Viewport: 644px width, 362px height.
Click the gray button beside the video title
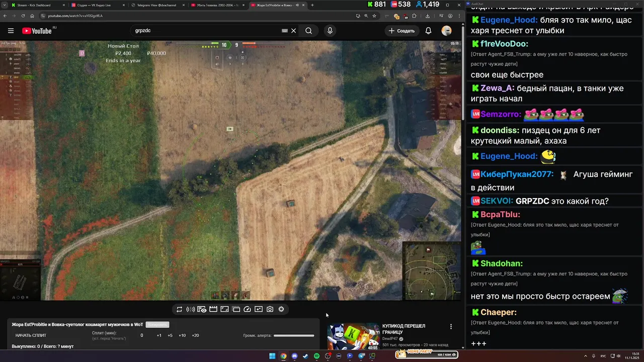click(x=157, y=325)
